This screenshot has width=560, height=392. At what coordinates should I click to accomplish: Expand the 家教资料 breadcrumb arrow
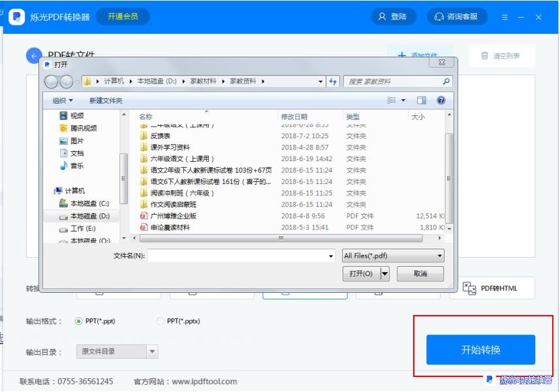[263, 82]
